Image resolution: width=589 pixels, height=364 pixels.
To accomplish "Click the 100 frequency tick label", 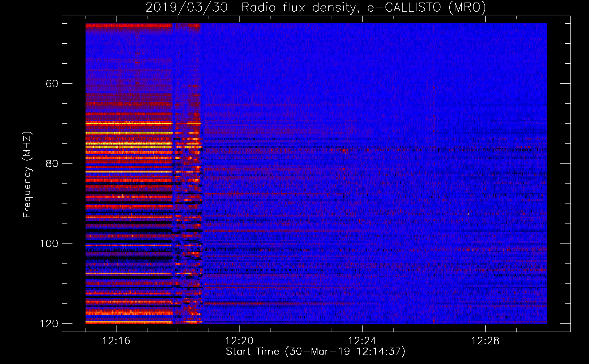I will [x=49, y=244].
